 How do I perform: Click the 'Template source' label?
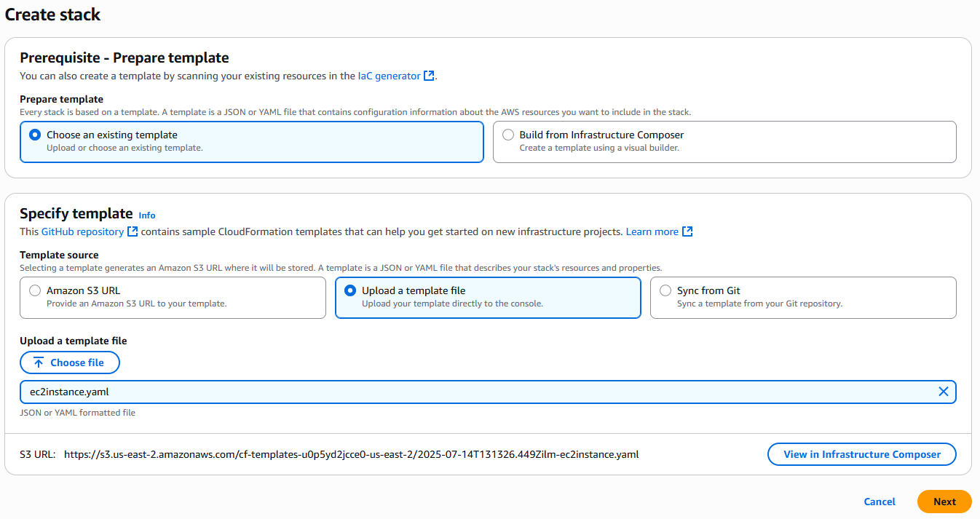coord(59,255)
